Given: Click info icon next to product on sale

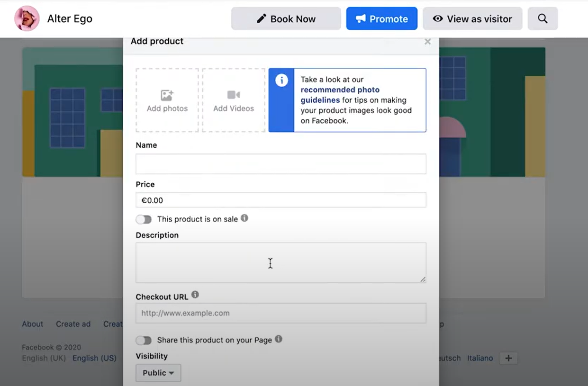Looking at the screenshot, I should [x=244, y=218].
